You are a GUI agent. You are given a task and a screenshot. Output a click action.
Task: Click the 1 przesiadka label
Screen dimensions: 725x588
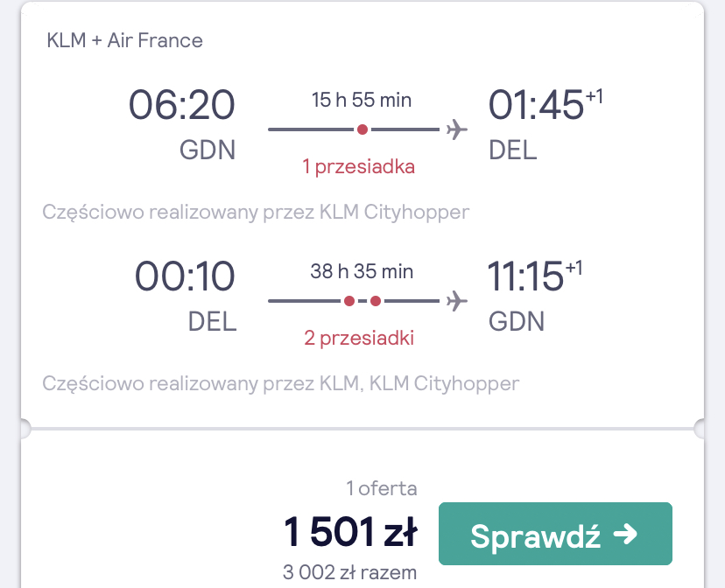click(358, 167)
